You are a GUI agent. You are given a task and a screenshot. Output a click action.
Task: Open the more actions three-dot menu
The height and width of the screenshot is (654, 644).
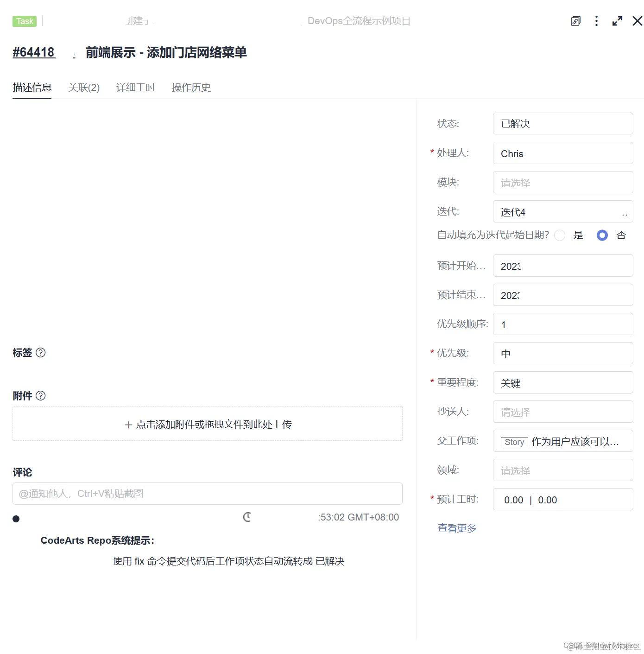coord(596,21)
